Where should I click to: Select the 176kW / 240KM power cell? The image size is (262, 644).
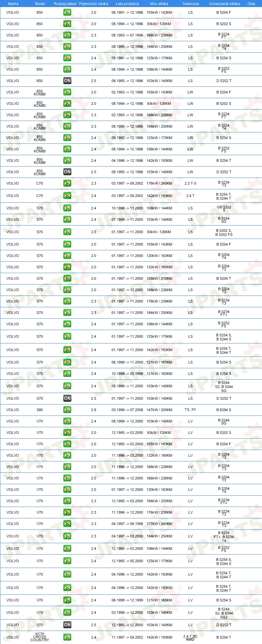point(159,183)
